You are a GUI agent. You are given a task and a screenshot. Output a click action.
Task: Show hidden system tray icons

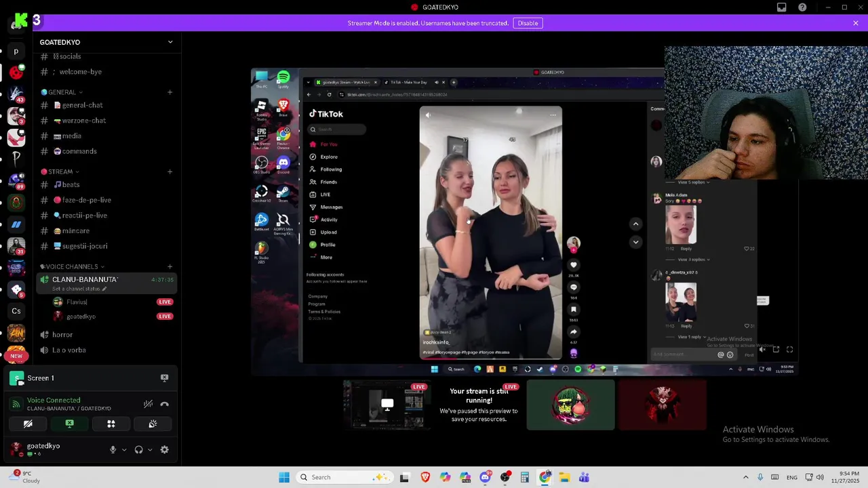745,477
